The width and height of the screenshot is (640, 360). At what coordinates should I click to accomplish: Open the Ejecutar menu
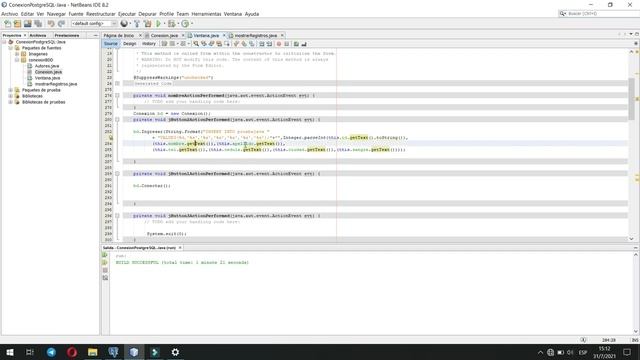[127, 14]
